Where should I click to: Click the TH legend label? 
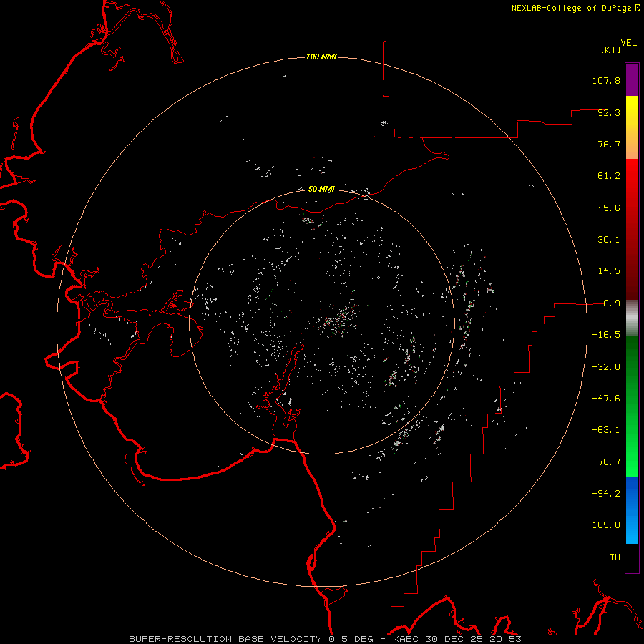coord(615,557)
